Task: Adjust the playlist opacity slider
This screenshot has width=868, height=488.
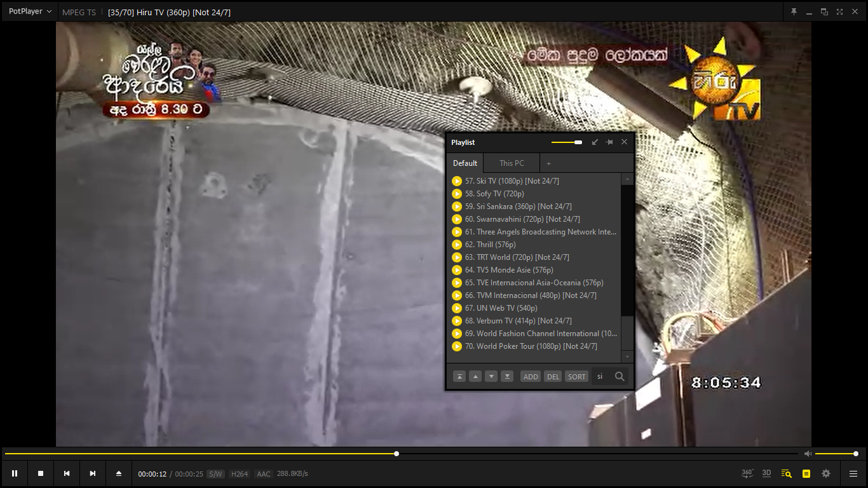Action: point(567,142)
